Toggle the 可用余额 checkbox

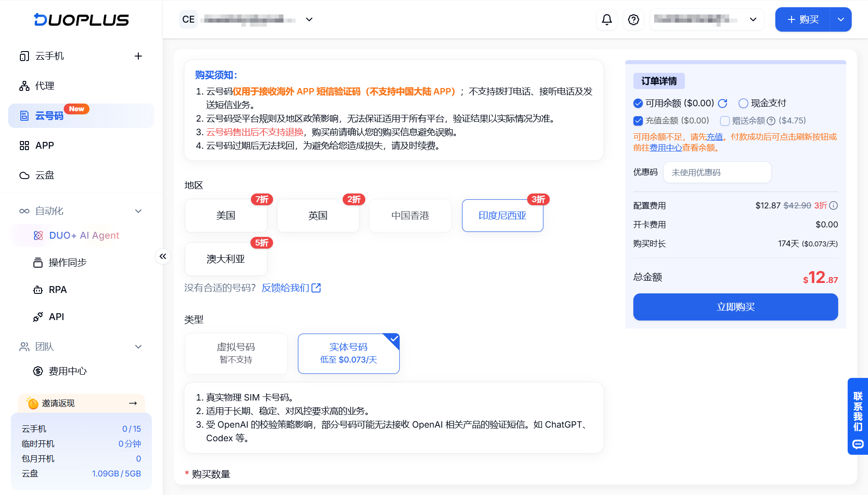point(638,104)
